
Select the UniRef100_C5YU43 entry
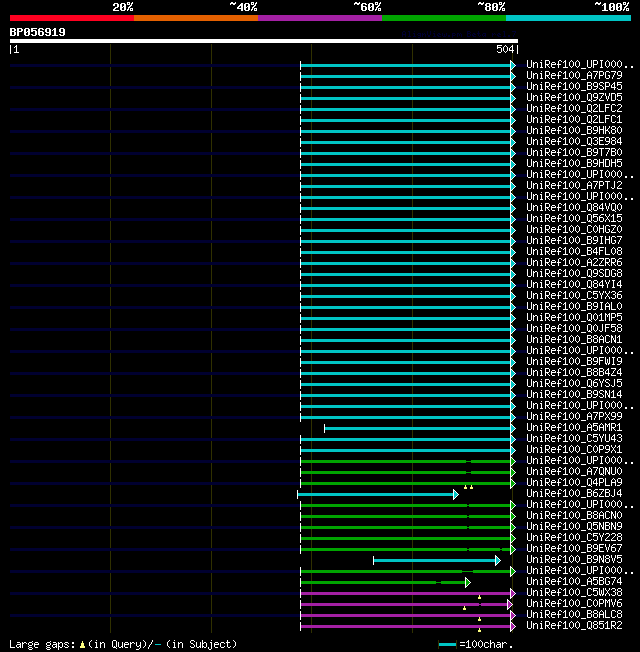pyautogui.click(x=574, y=439)
